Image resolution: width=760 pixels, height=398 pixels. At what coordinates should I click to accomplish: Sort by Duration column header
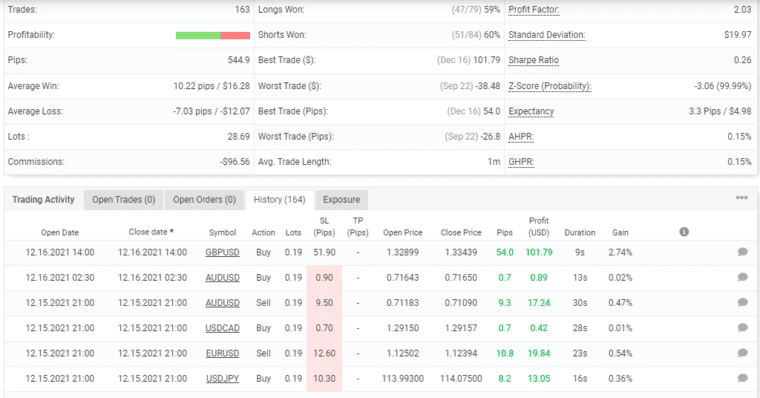point(580,232)
